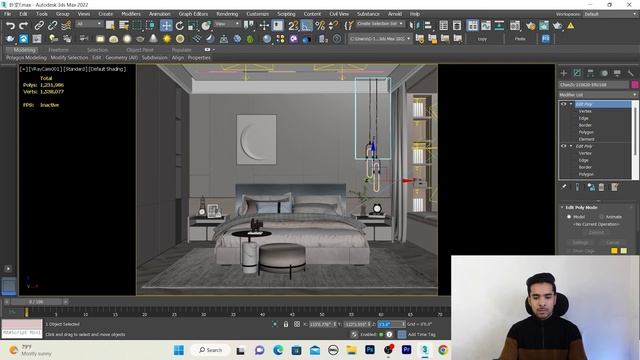Open the File menu
640x360 pixels.
click(x=7, y=14)
